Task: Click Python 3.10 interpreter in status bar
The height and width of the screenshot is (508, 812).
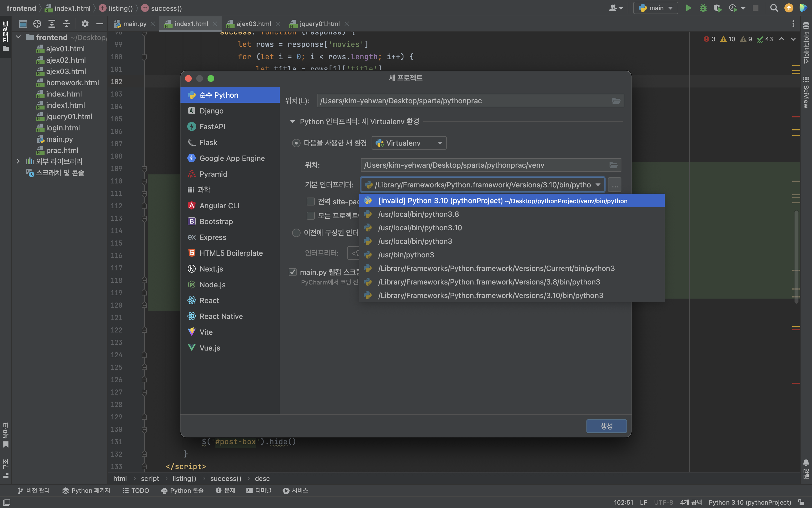Action: pos(750,502)
